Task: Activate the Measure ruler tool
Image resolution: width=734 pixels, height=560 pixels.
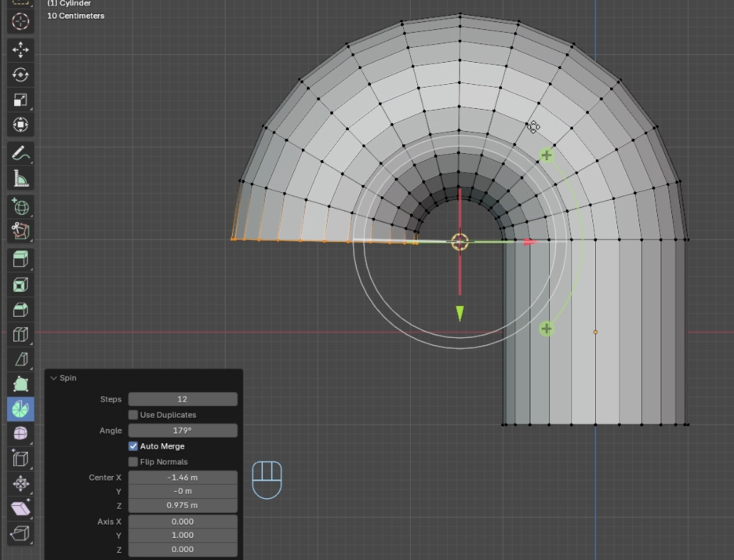Action: pyautogui.click(x=20, y=179)
